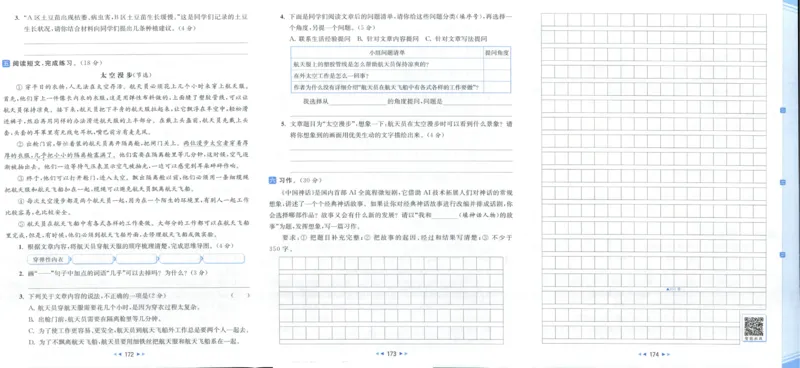
Task: Click the blue section badge beside 阅读短文
Action: click(x=6, y=64)
